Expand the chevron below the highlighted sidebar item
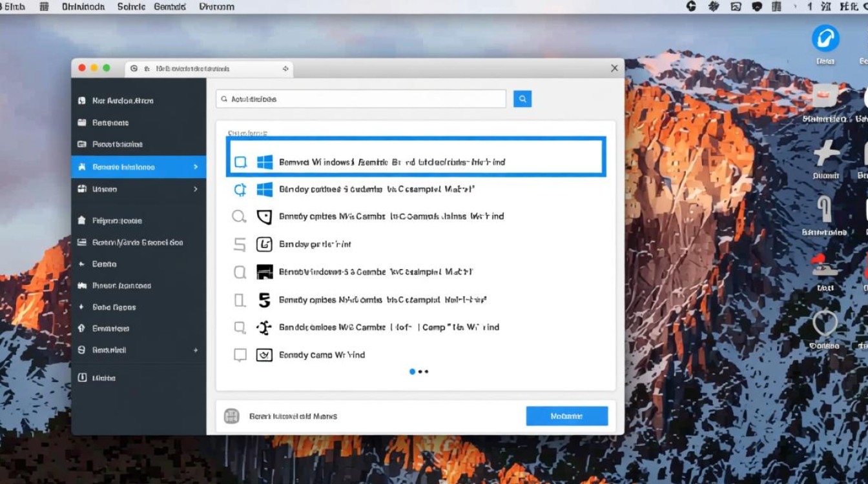The width and height of the screenshot is (868, 484). click(196, 189)
